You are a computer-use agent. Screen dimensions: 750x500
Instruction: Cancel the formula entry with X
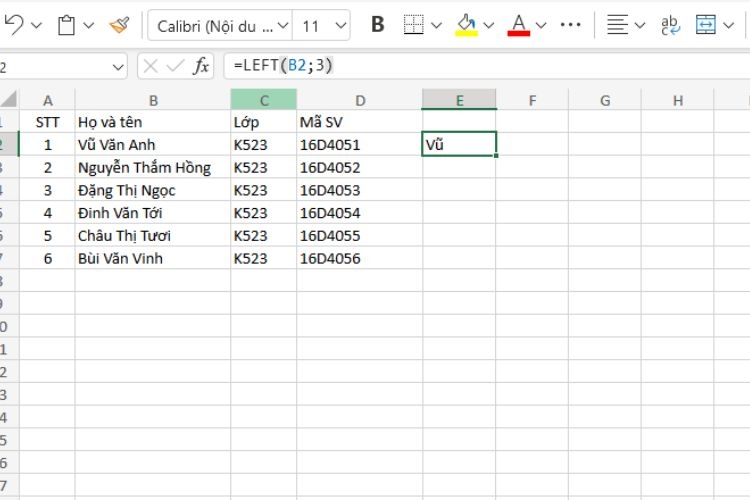point(150,66)
